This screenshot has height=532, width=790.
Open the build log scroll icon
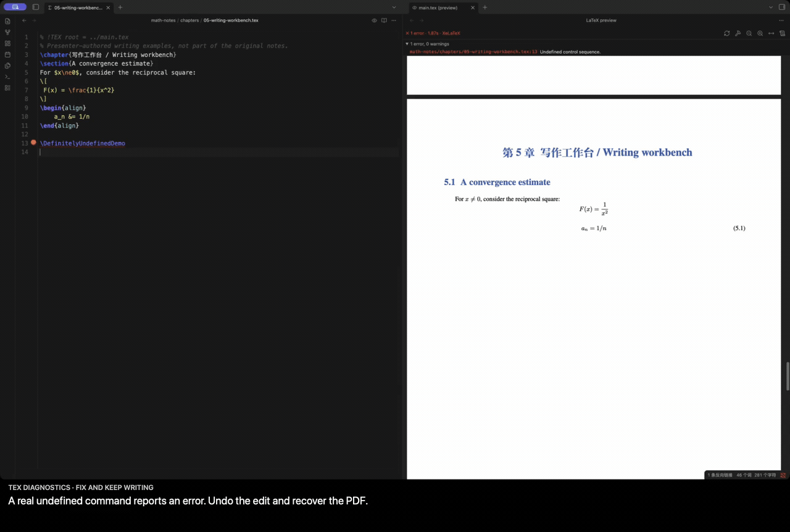point(782,33)
